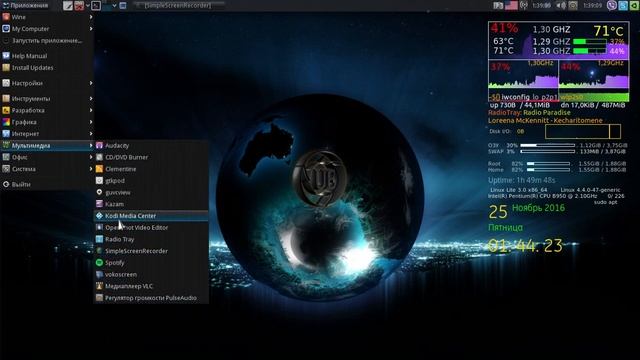
Task: Open vokoscreen icon
Action: point(99,275)
